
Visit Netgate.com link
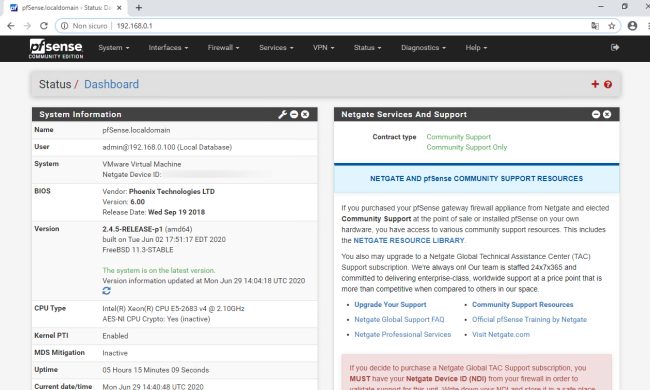click(x=501, y=334)
